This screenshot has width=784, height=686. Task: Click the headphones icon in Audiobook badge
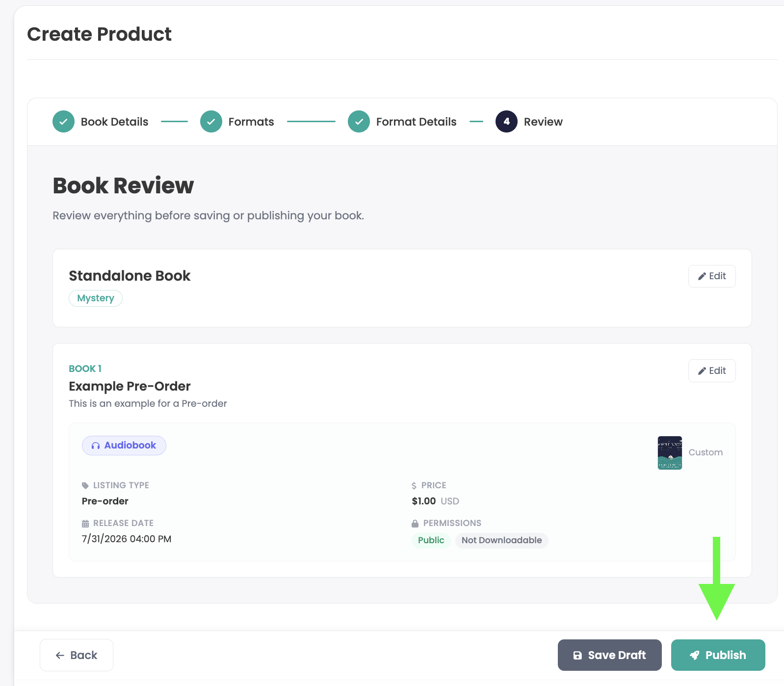click(x=96, y=446)
